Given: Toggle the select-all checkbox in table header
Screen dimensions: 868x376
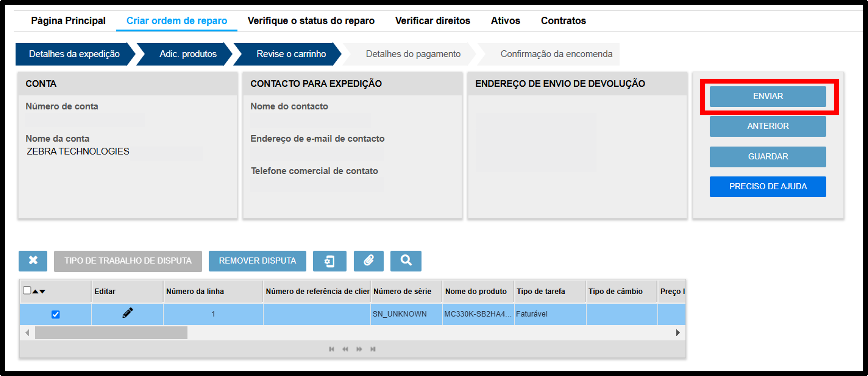Looking at the screenshot, I should click(x=27, y=290).
